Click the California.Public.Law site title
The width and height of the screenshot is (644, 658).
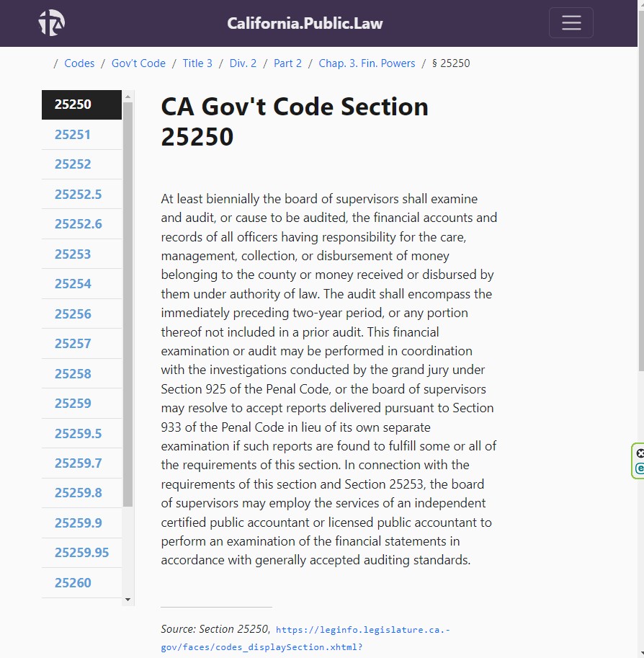click(305, 24)
